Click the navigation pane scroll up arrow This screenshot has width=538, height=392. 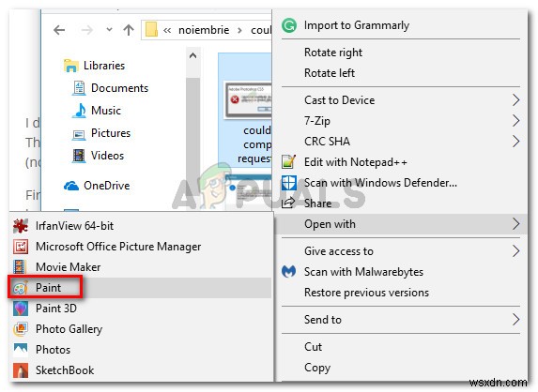[192, 55]
